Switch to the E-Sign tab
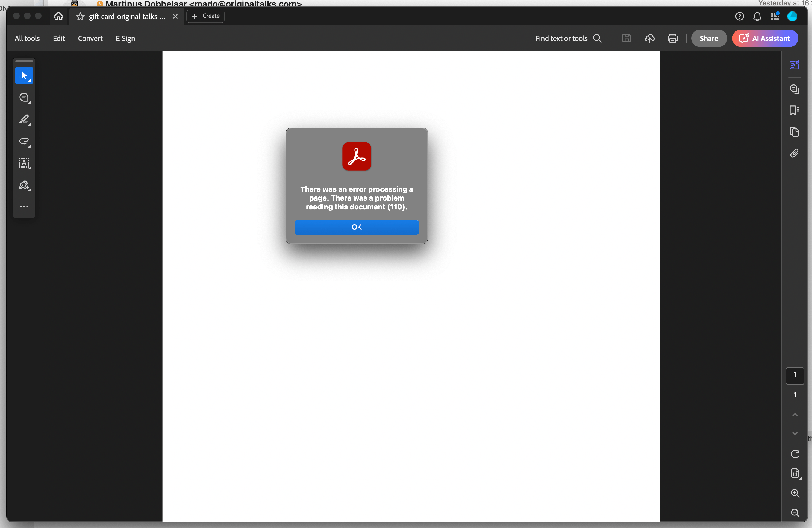This screenshot has height=528, width=812. click(x=125, y=38)
